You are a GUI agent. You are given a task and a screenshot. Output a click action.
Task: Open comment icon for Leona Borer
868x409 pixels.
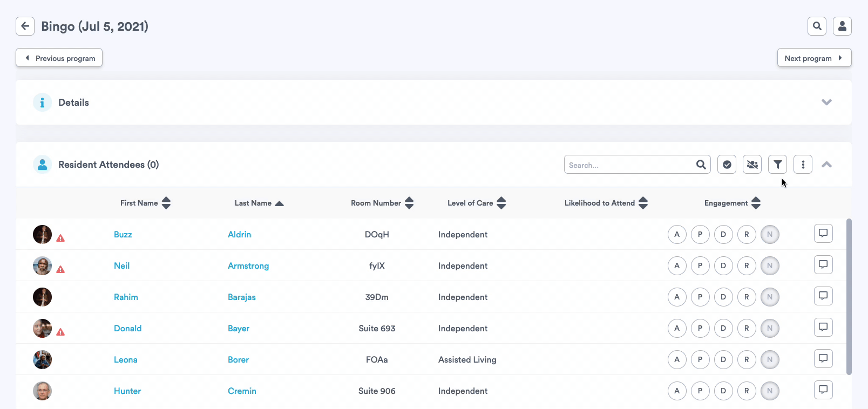coord(823,359)
